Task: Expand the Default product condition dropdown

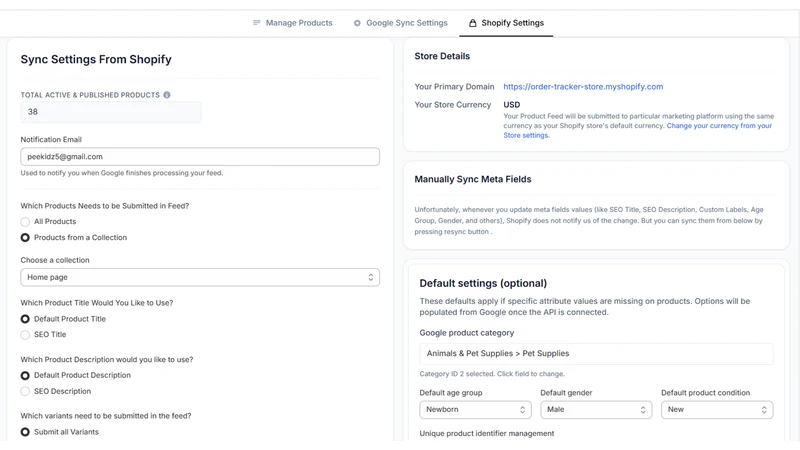Action: coord(717,410)
